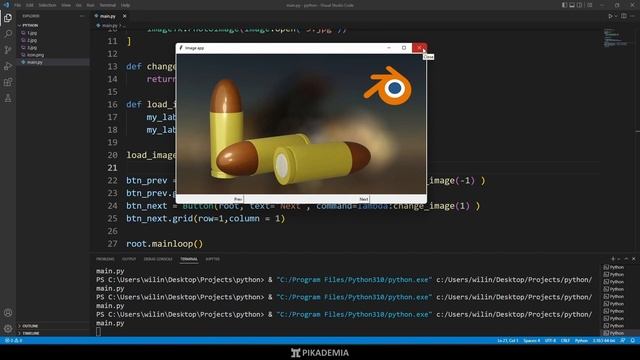Image resolution: width=640 pixels, height=360 pixels.
Task: Open Explorer More Actions ellipsis
Action: pos(82,16)
